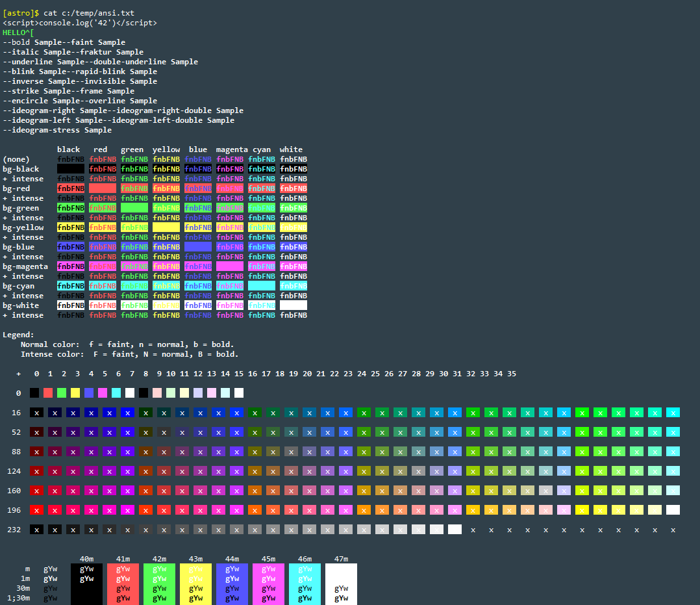The image size is (700, 605).
Task: Click the "--encircle Sample--overline Sample" line
Action: (x=80, y=101)
